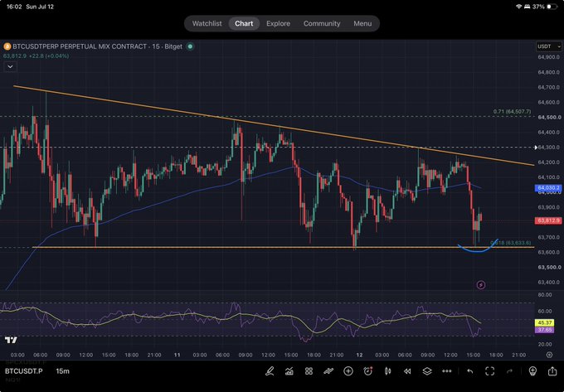Tap the blue 64,030.2 moving average price label
Image resolution: width=564 pixels, height=392 pixels.
pyautogui.click(x=548, y=188)
